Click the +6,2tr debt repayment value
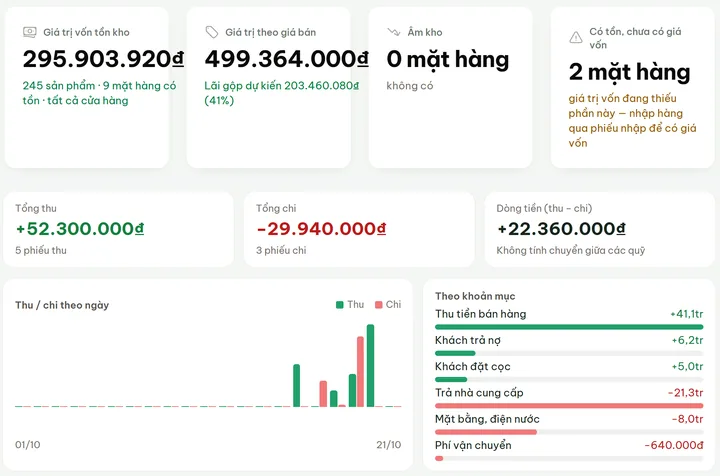 pos(687,341)
